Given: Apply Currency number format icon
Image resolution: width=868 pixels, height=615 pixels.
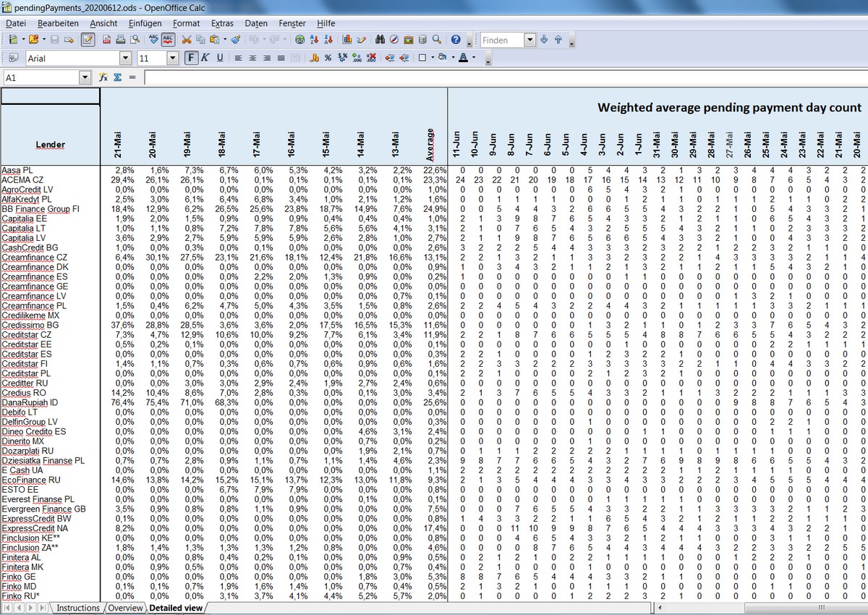Looking at the screenshot, I should pyautogui.click(x=314, y=58).
